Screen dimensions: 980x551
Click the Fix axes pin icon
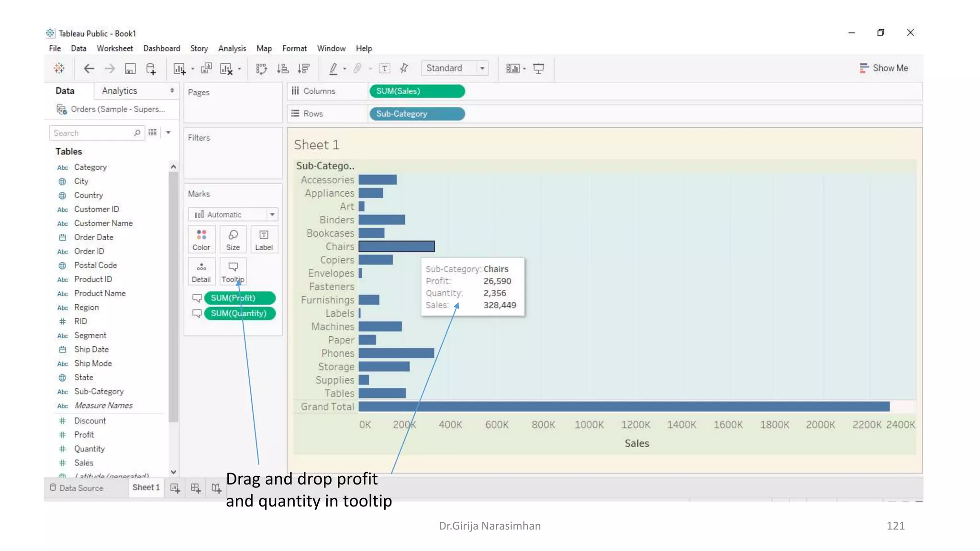pos(404,68)
